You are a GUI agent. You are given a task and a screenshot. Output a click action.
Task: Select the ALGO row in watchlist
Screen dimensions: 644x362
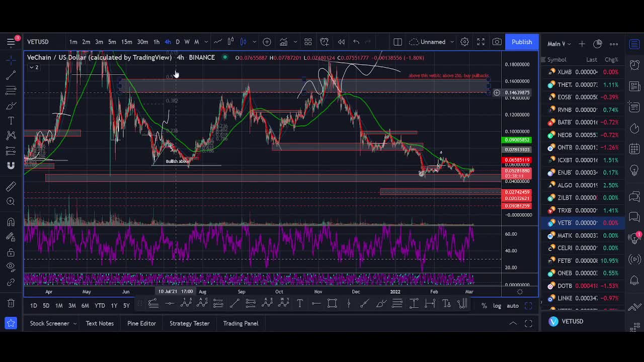click(583, 185)
